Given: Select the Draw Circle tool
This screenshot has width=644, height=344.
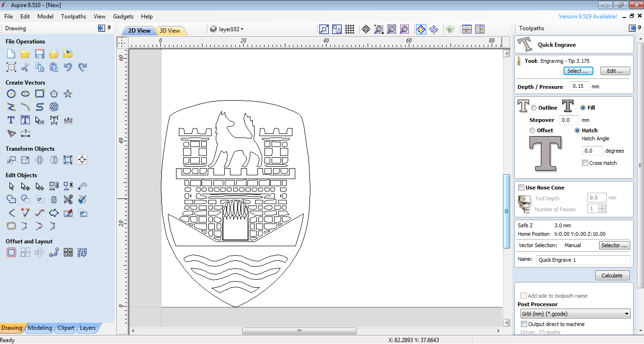Looking at the screenshot, I should pyautogui.click(x=11, y=94).
